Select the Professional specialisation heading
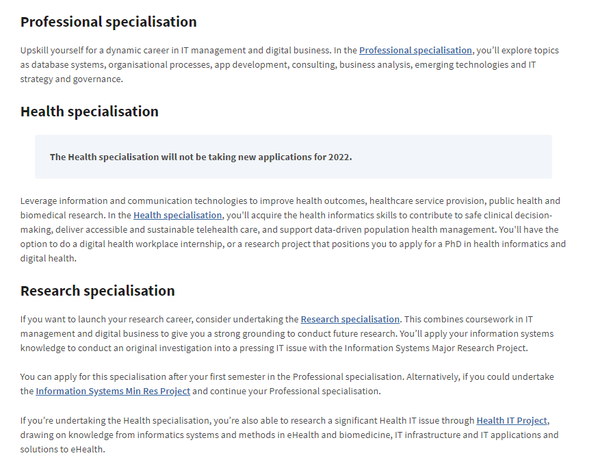 [108, 22]
